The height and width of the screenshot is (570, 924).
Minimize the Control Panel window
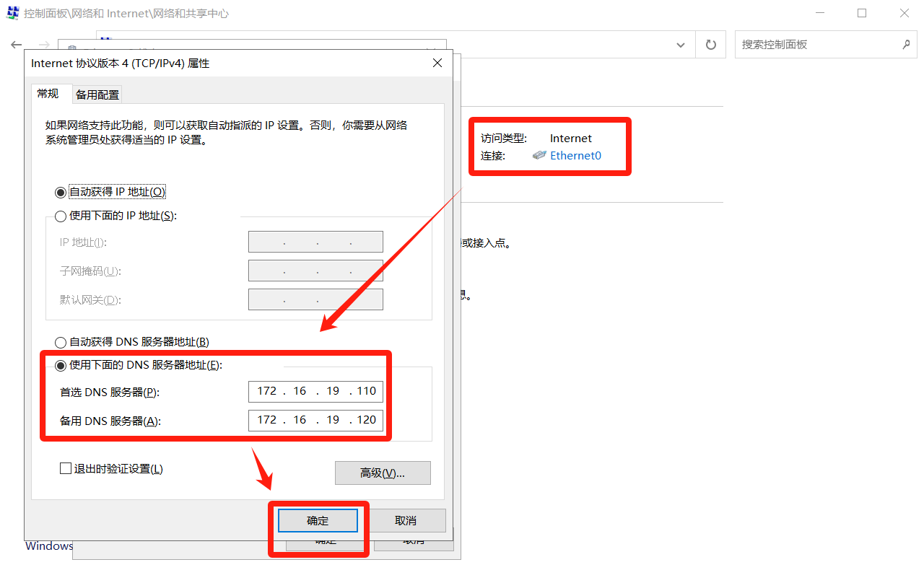click(819, 13)
